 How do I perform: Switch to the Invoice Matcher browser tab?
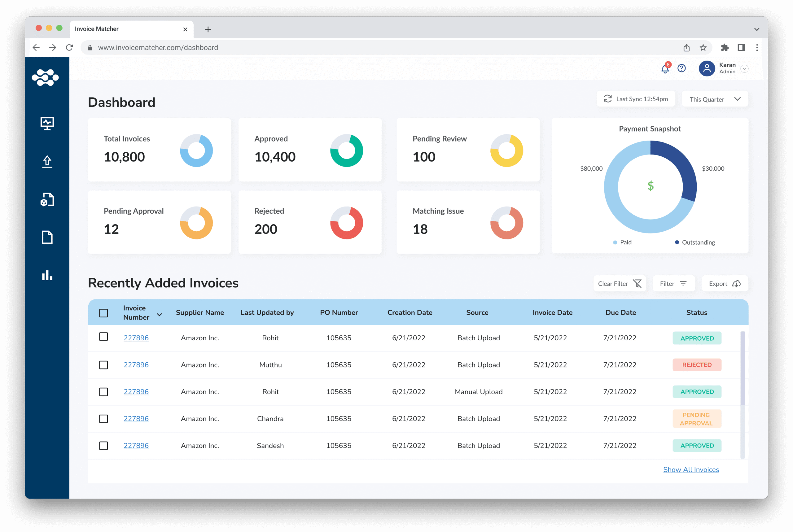97,29
